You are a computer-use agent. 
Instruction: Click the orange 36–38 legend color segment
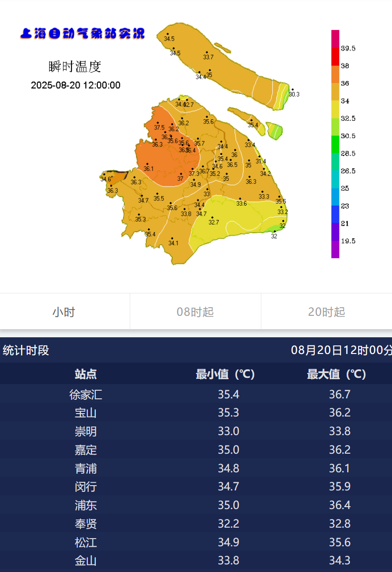(335, 74)
